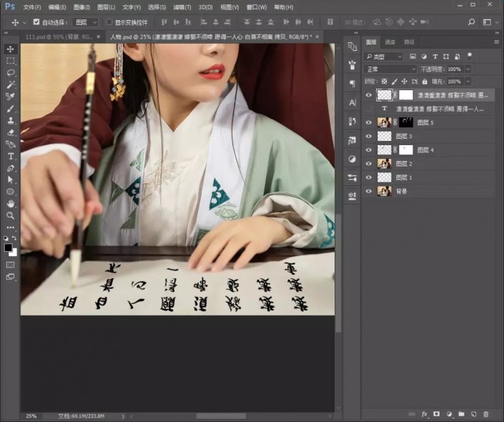This screenshot has height=422, width=504.
Task: Click the 25% zoom level field
Action: pyautogui.click(x=31, y=416)
